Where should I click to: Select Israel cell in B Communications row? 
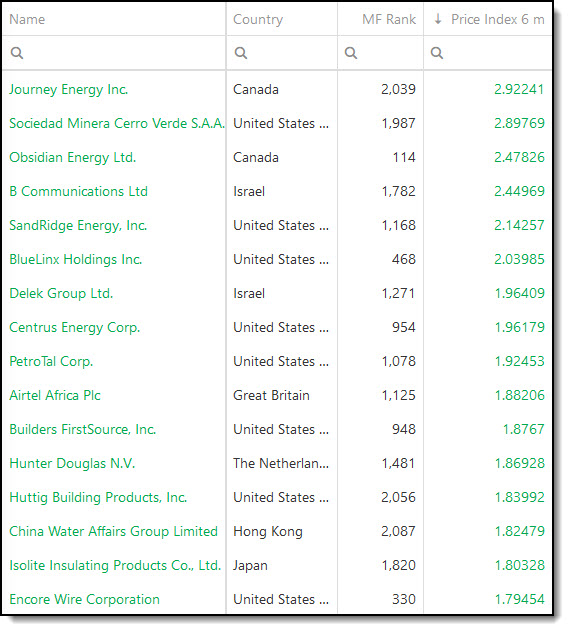(x=249, y=191)
